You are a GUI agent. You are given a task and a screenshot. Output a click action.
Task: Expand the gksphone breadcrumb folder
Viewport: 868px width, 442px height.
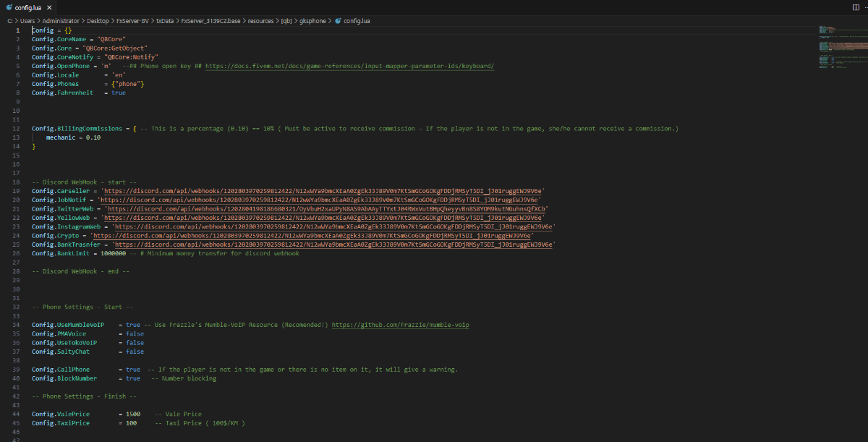pos(313,21)
